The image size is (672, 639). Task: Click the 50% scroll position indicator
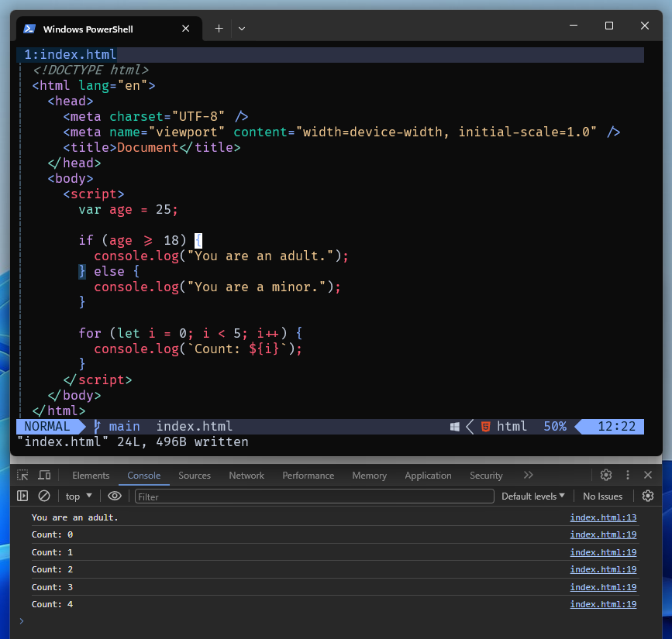[555, 427]
